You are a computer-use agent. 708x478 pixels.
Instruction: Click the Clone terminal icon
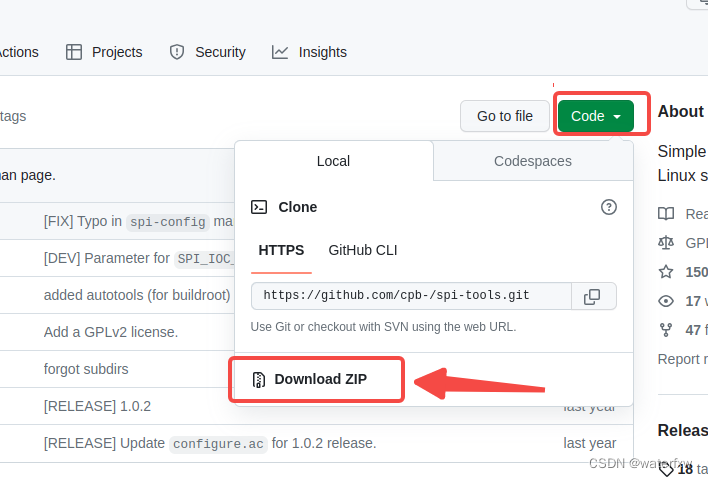tap(259, 207)
